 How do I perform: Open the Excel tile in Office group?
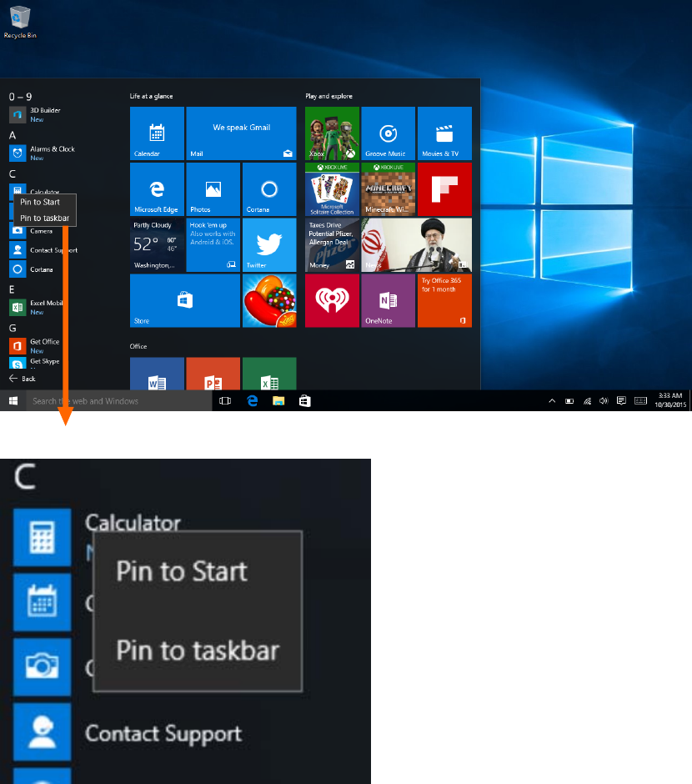(269, 374)
